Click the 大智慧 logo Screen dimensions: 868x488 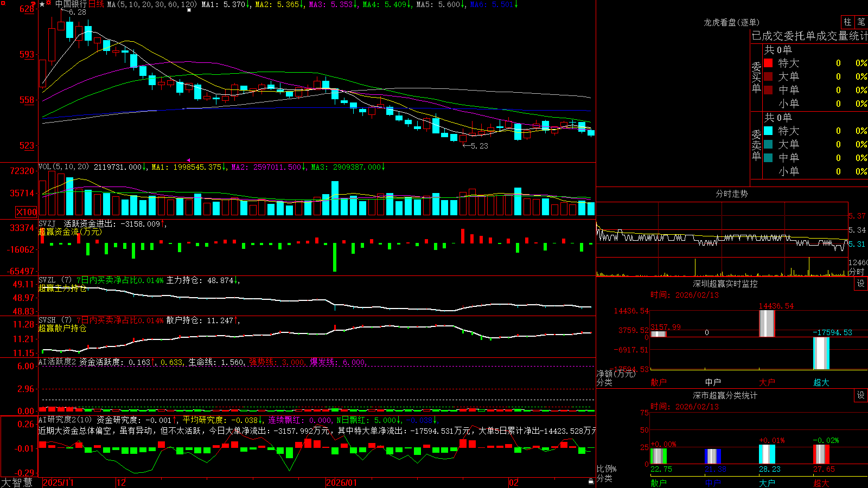point(17,483)
